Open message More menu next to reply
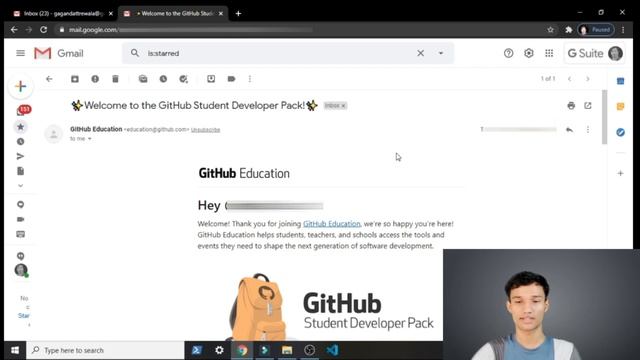Image resolution: width=640 pixels, height=360 pixels. click(x=588, y=130)
